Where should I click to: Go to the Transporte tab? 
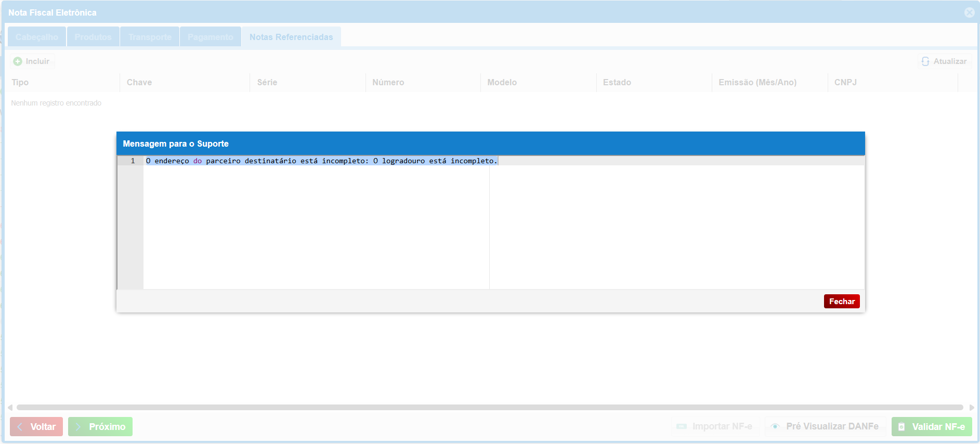(x=150, y=37)
